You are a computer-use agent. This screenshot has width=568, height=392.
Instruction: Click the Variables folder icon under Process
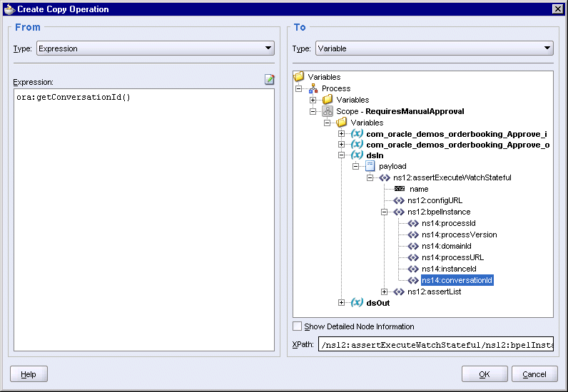coord(328,100)
